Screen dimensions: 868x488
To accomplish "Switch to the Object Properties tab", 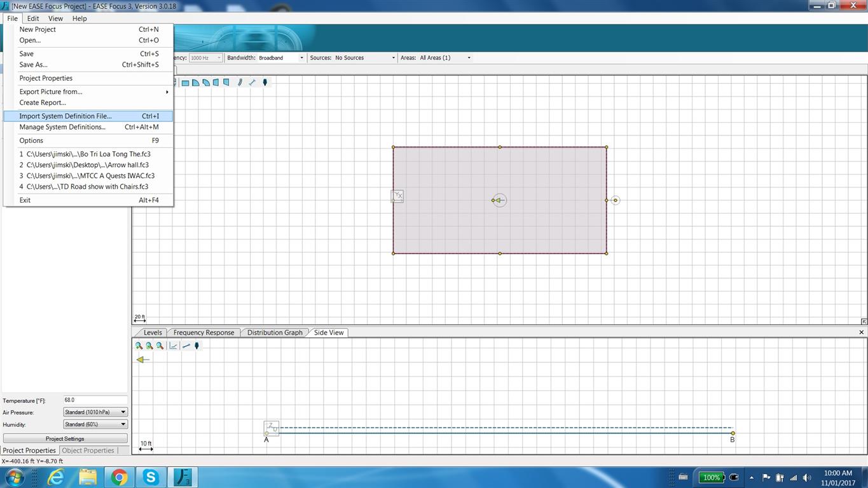I will point(88,451).
